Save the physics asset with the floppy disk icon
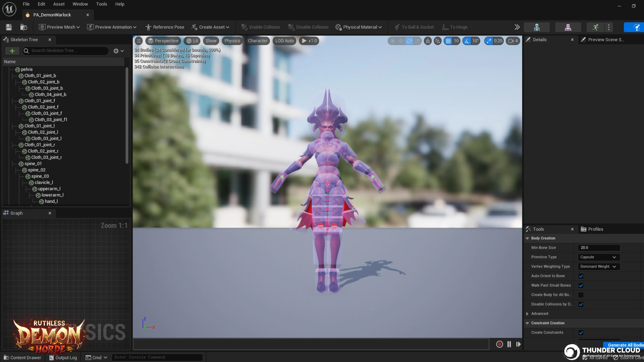The width and height of the screenshot is (644, 362). [x=9, y=27]
